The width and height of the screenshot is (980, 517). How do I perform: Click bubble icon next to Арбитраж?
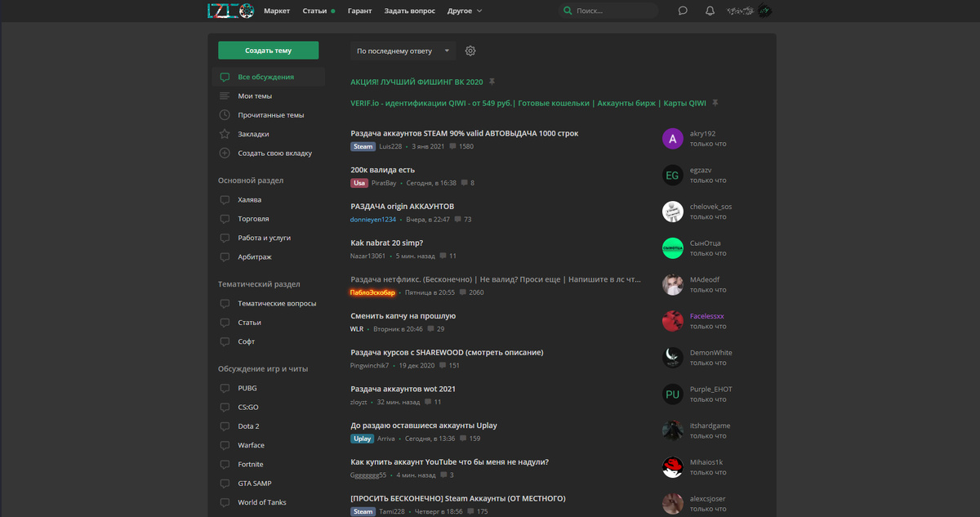225,257
